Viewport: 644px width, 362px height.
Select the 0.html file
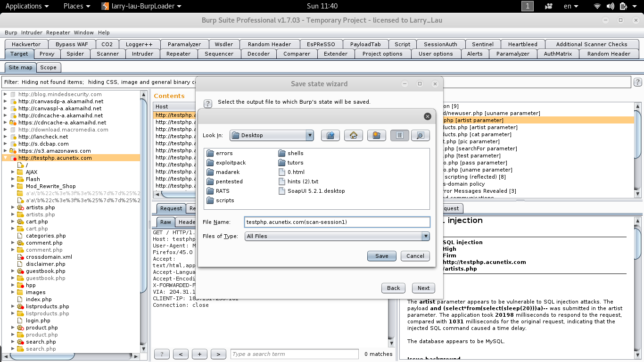[291, 172]
